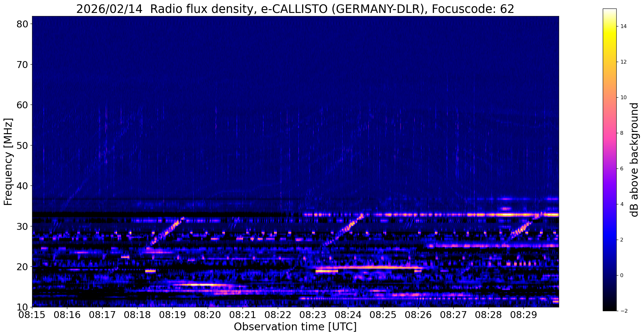Click the colorbar tick label 0
This screenshot has width=644, height=336.
(621, 276)
